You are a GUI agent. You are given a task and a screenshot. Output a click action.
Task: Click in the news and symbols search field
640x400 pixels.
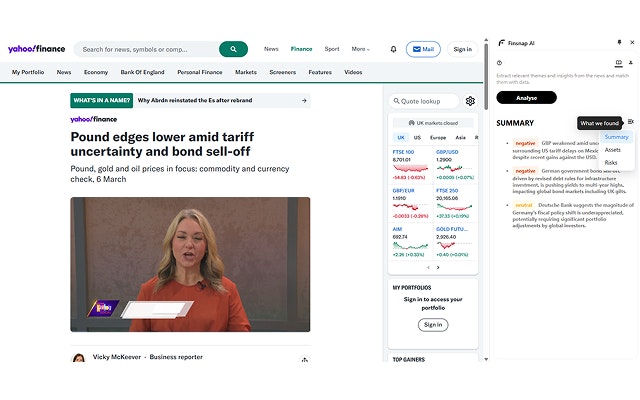point(146,49)
